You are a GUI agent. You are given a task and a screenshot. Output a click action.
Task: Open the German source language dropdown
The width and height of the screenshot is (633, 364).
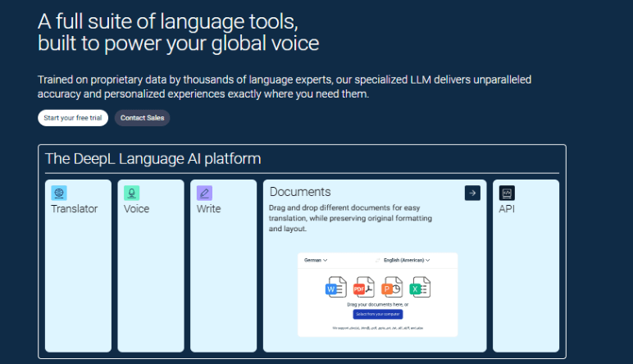click(316, 260)
